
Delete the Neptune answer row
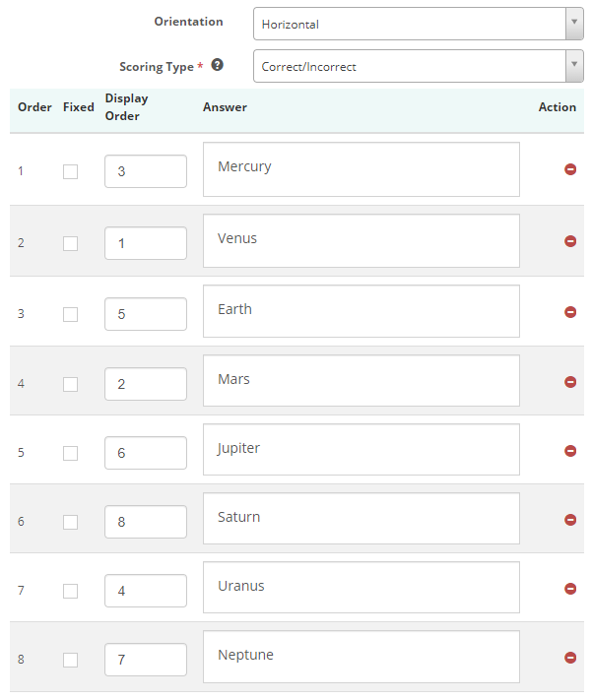click(x=570, y=658)
